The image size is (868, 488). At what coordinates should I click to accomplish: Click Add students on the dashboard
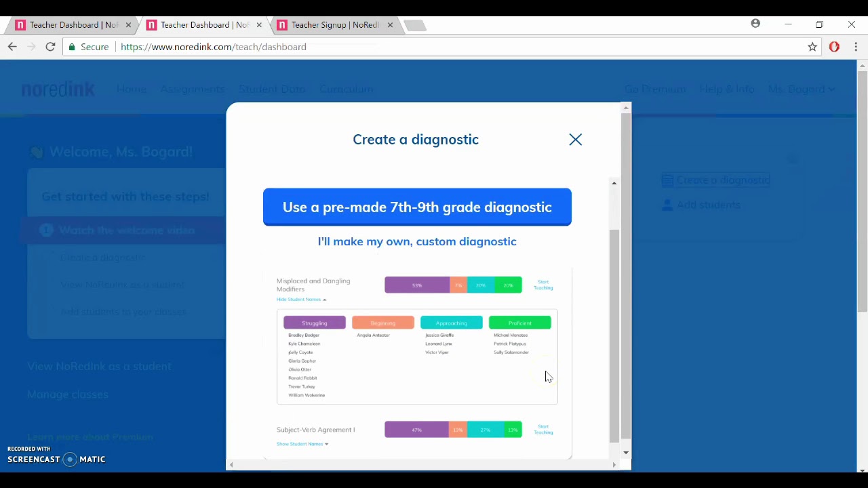click(701, 205)
